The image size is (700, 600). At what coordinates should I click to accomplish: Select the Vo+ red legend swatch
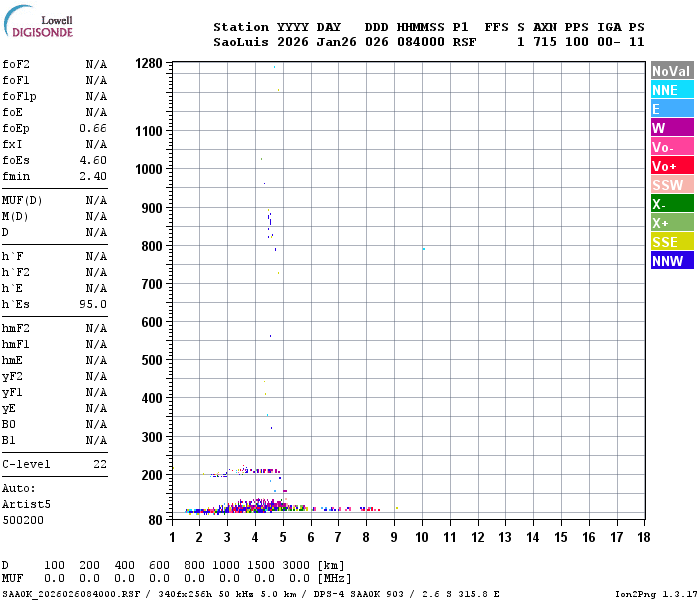pyautogui.click(x=672, y=166)
